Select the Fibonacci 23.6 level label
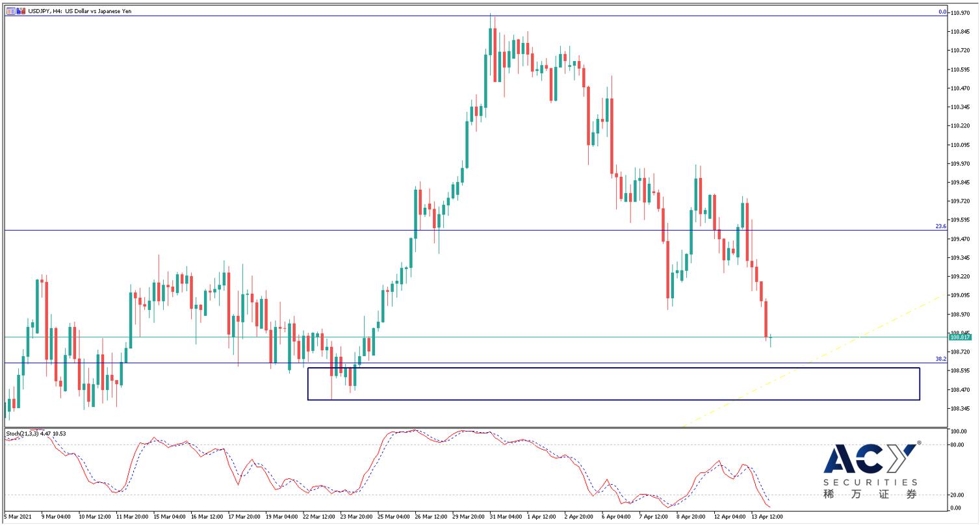The width and height of the screenshot is (980, 529). click(940, 226)
